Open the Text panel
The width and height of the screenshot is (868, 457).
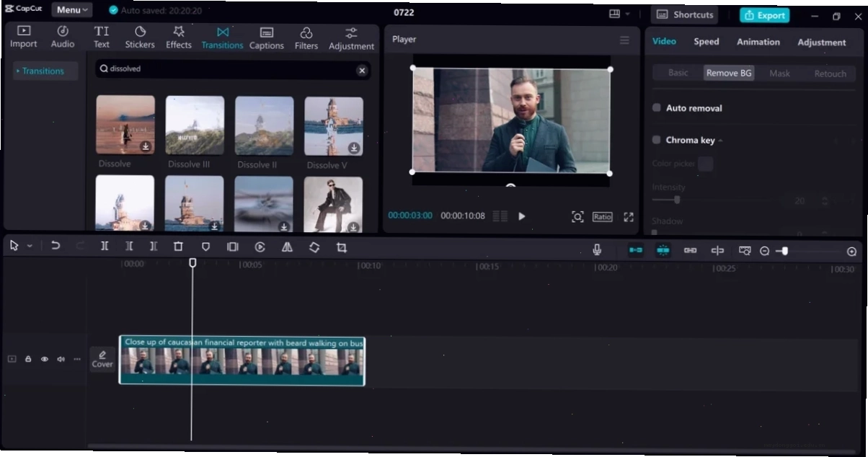(102, 37)
